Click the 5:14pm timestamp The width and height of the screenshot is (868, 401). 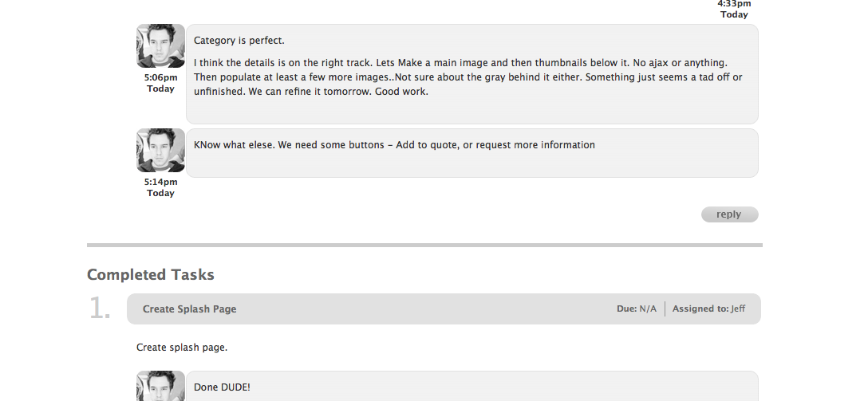160,182
